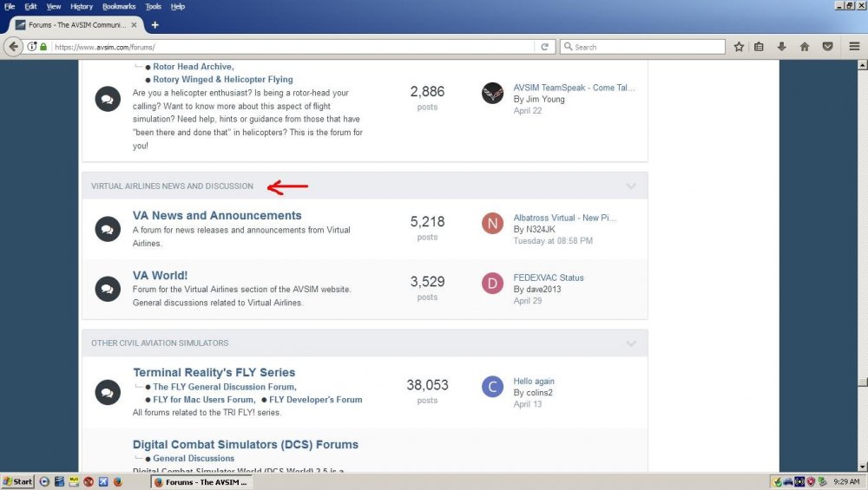Viewport: 868px width, 490px height.
Task: Switch to Forums - The AVSIM taskbar button
Action: click(x=201, y=481)
